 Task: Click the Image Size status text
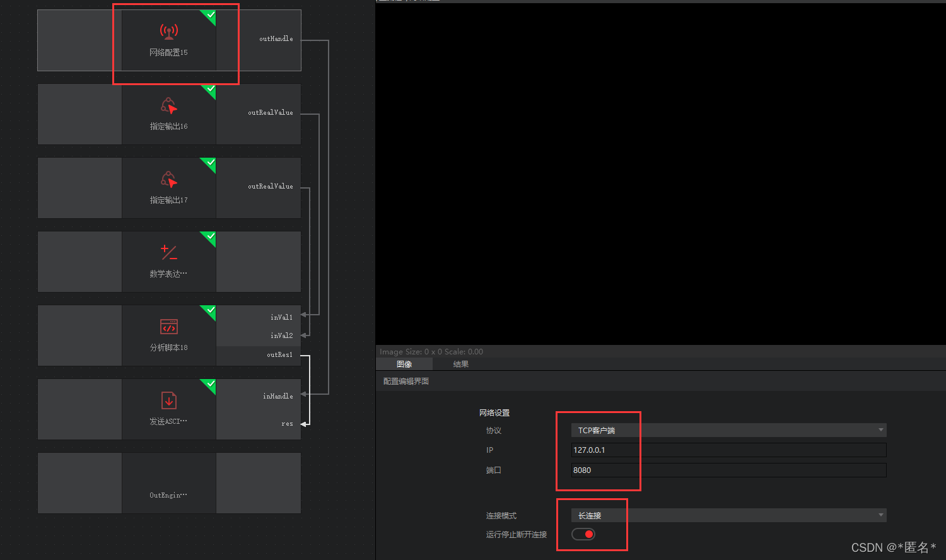coord(431,352)
